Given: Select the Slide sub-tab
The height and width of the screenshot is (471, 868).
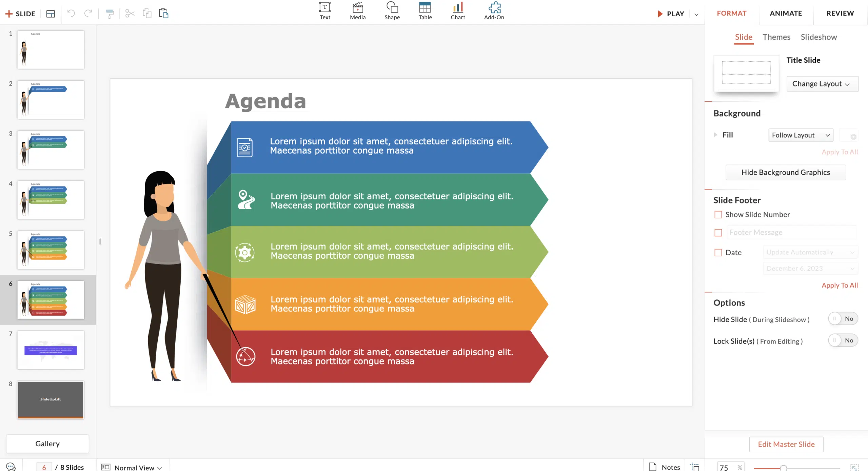Looking at the screenshot, I should [744, 37].
